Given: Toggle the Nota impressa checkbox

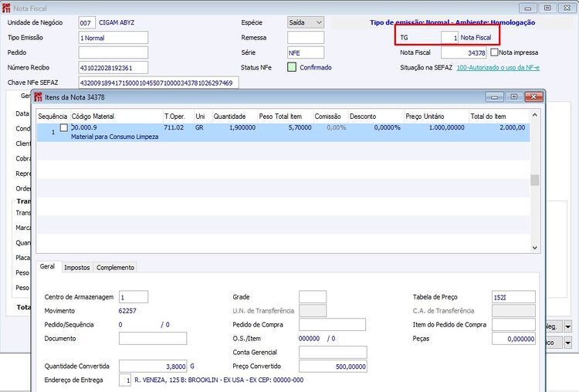Looking at the screenshot, I should (x=494, y=52).
